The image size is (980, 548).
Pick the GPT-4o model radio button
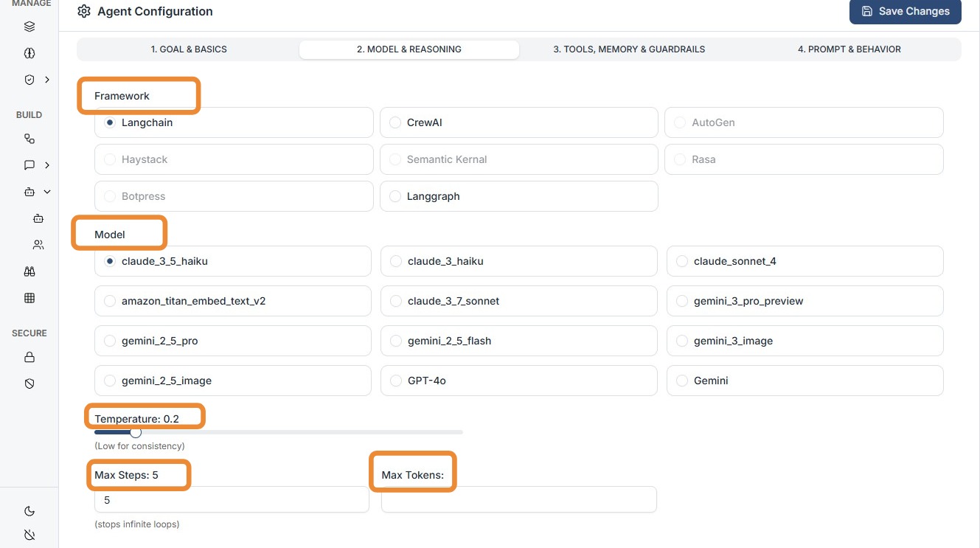pyautogui.click(x=396, y=381)
